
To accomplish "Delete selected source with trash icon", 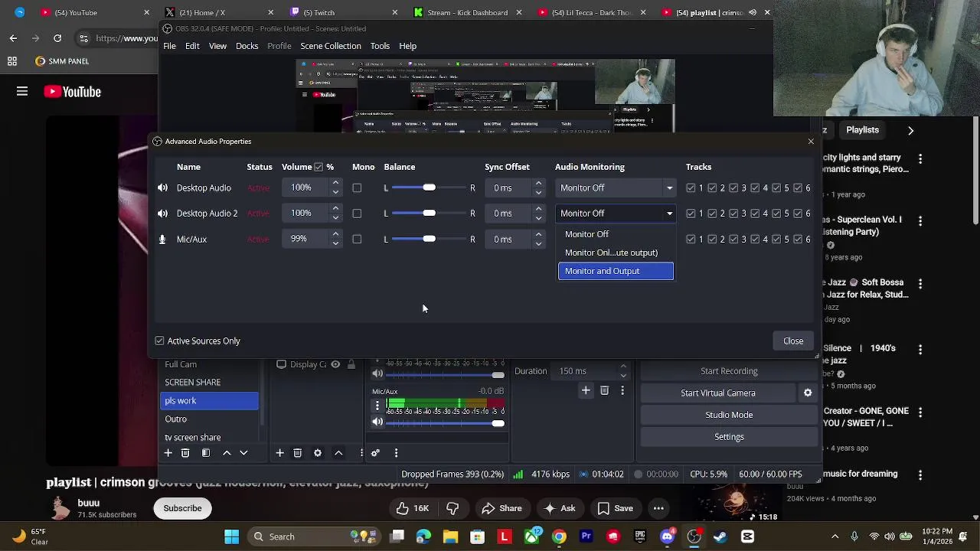I will [x=298, y=453].
